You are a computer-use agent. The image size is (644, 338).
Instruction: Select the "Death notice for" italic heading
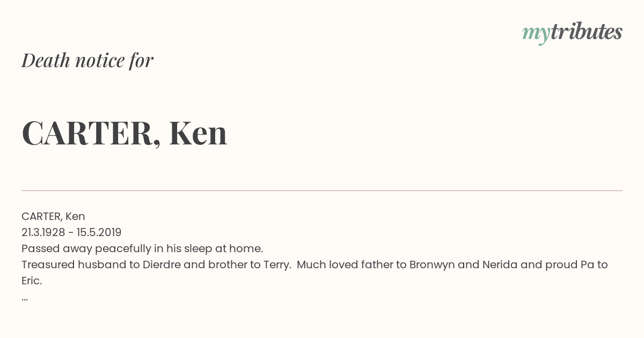click(x=87, y=60)
